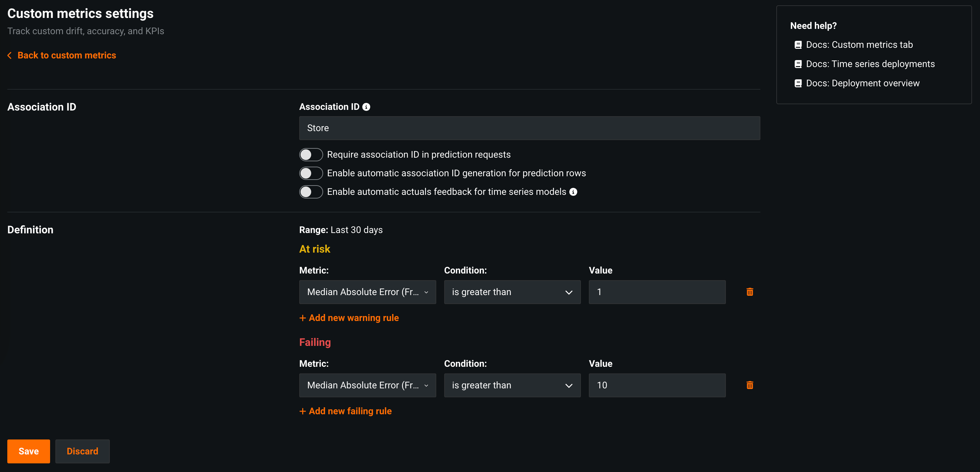This screenshot has width=980, height=472.
Task: Click the back chevron arrow icon
Action: pos(10,55)
